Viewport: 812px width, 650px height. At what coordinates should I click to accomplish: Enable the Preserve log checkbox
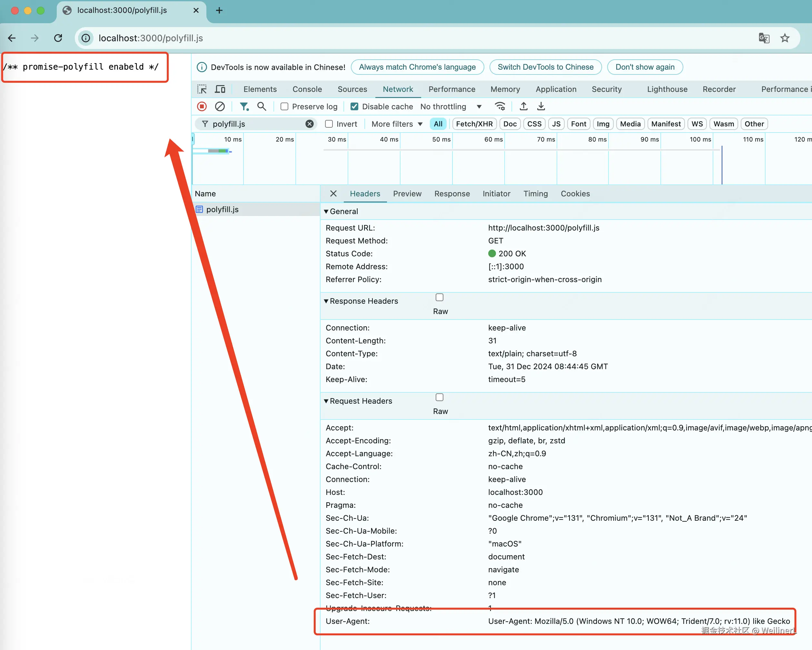(x=284, y=107)
